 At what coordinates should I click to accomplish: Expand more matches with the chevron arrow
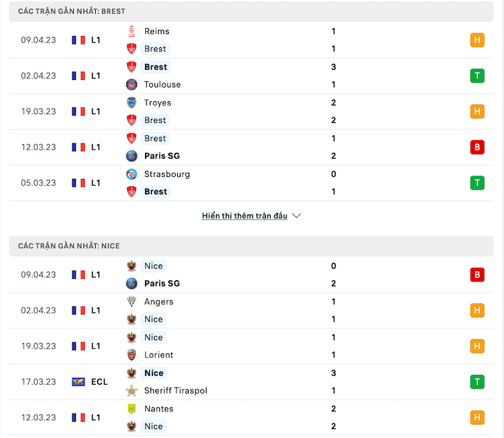point(296,216)
